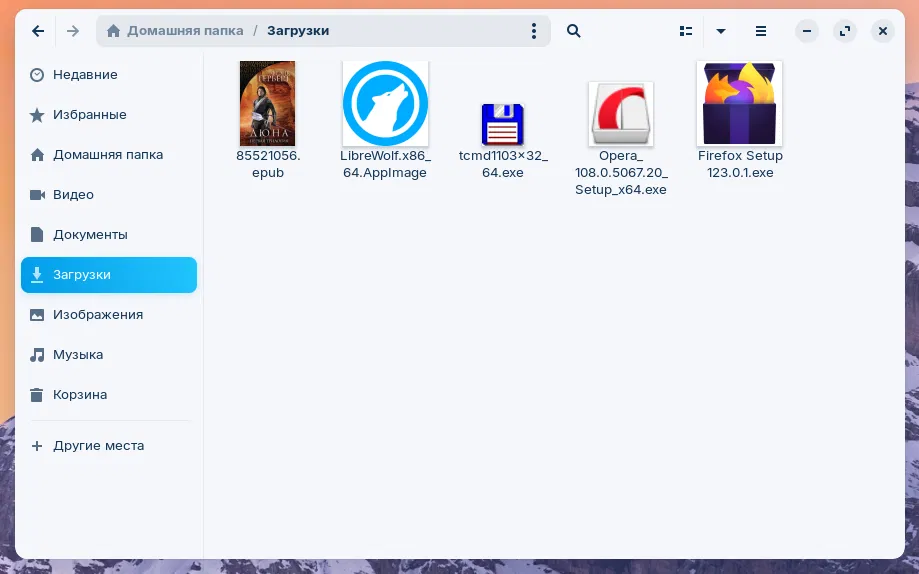Maximize the file manager window
This screenshot has width=919, height=574.
(x=845, y=31)
